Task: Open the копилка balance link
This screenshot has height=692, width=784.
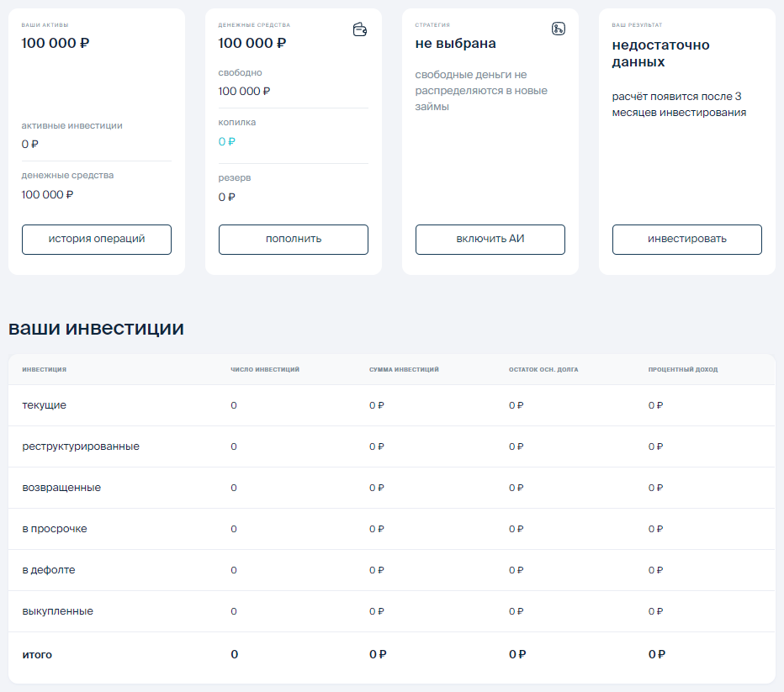Action: (x=225, y=141)
